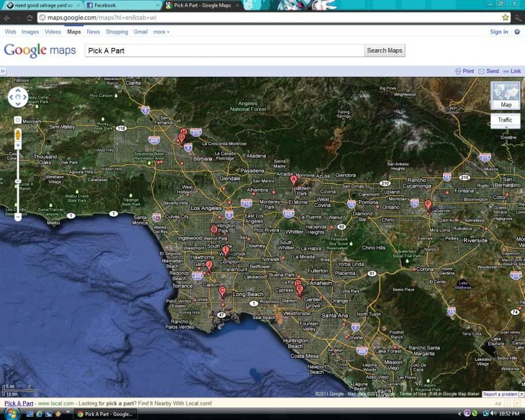Open Shopping in the Google navigation bar

[117, 31]
